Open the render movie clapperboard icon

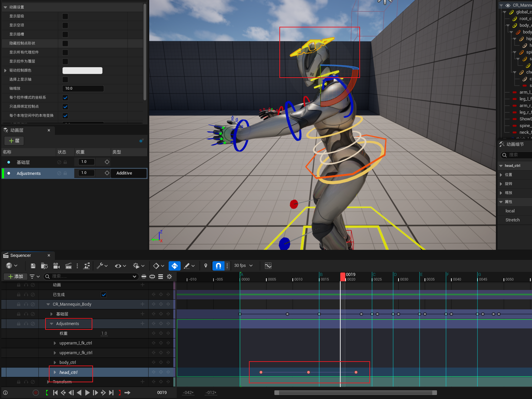68,266
